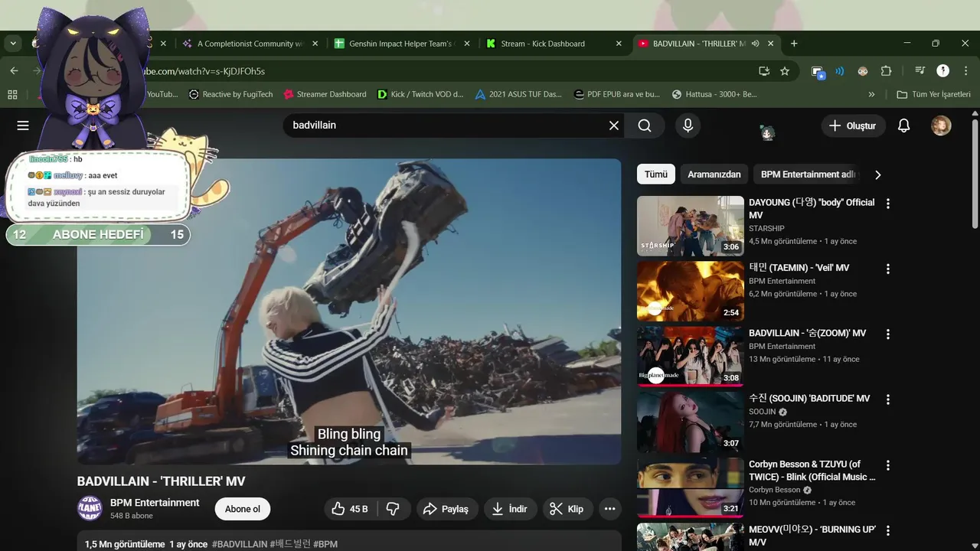Click the search magnifier button
980x551 pixels.
[645, 126]
